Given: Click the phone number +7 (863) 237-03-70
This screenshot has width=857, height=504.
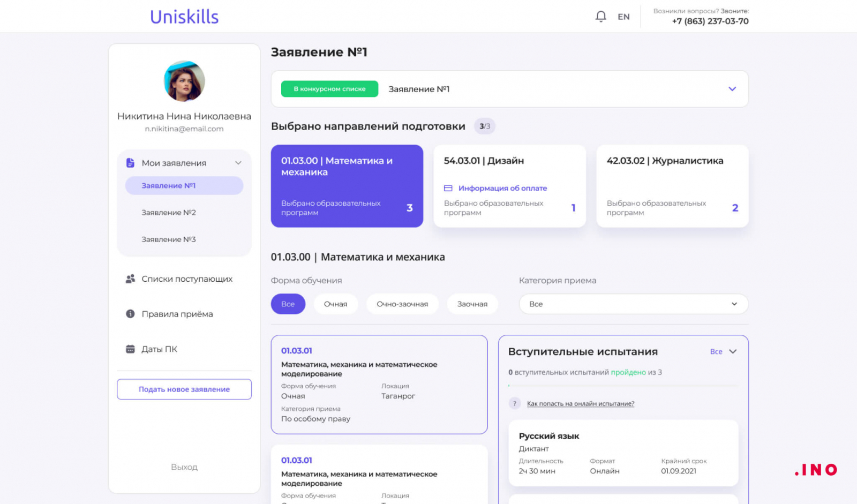Looking at the screenshot, I should [x=710, y=21].
